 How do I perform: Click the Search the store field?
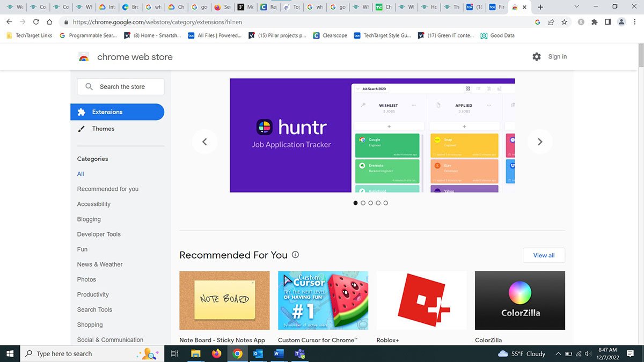pos(122,87)
